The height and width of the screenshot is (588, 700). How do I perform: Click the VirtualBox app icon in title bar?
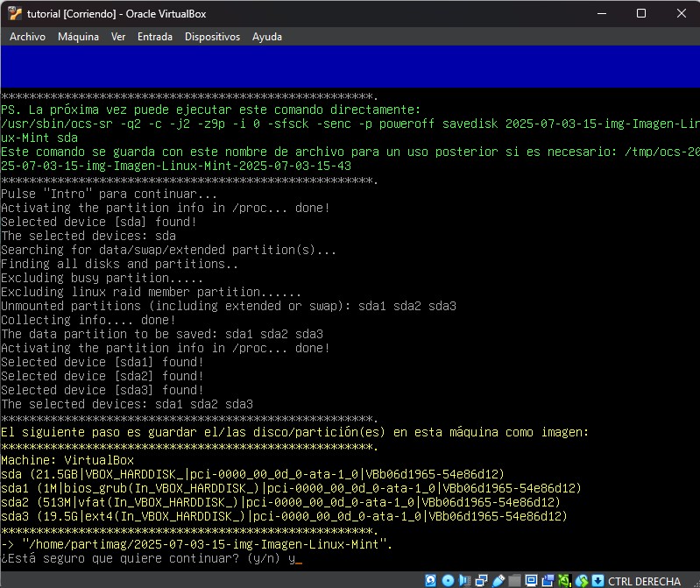coord(14,13)
